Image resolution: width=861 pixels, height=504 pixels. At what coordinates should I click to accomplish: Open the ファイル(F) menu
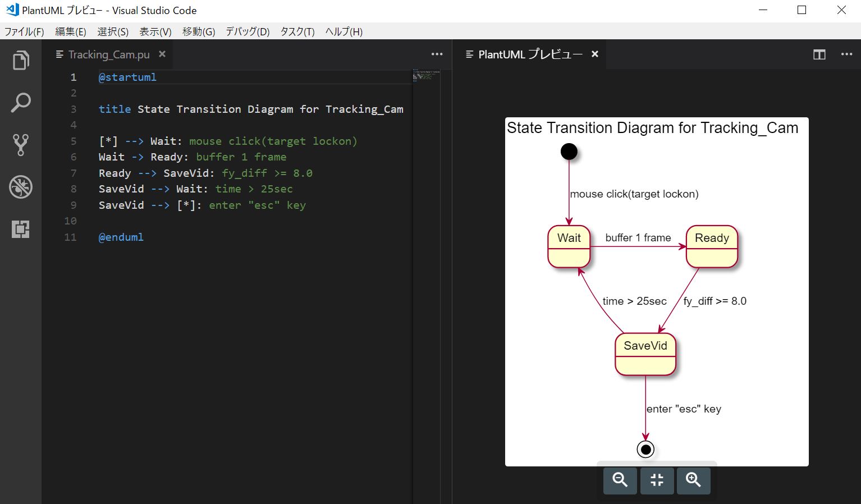24,32
